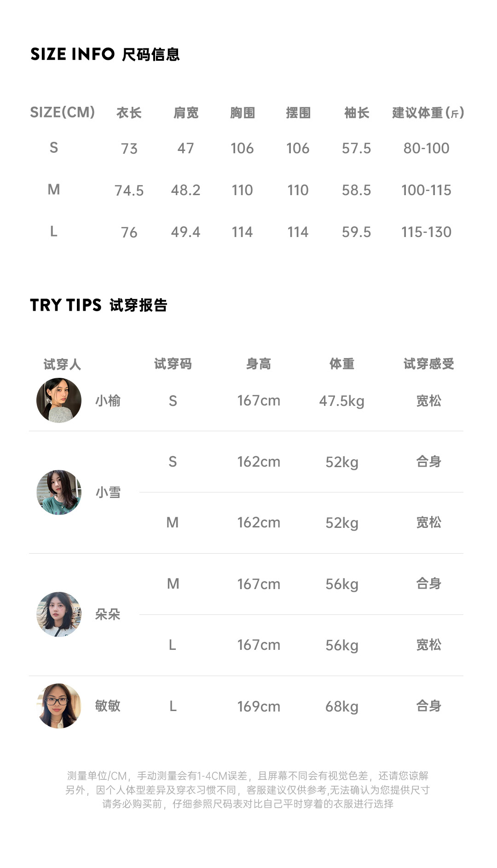Click 小雪's avatar picture

tap(59, 492)
